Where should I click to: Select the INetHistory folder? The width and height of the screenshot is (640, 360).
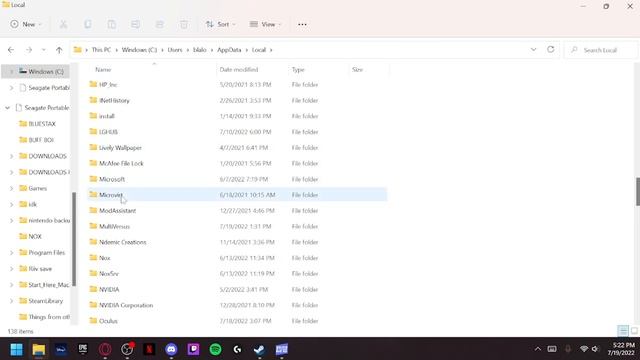pyautogui.click(x=238, y=100)
